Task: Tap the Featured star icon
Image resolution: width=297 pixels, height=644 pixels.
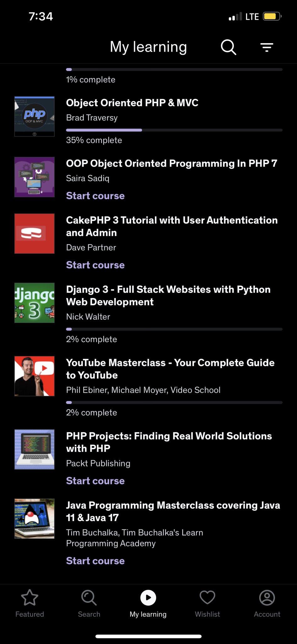Action: pyautogui.click(x=30, y=597)
